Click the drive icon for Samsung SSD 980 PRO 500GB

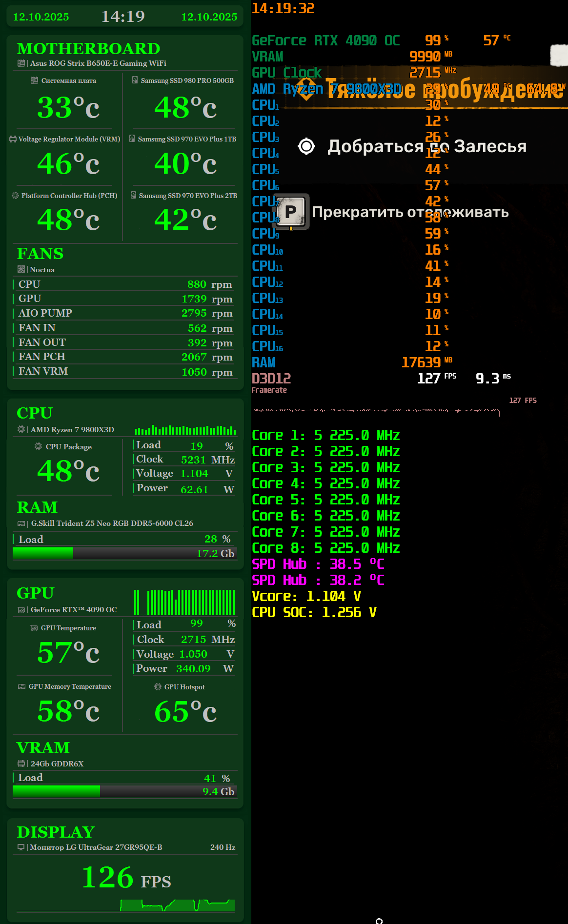pos(135,80)
